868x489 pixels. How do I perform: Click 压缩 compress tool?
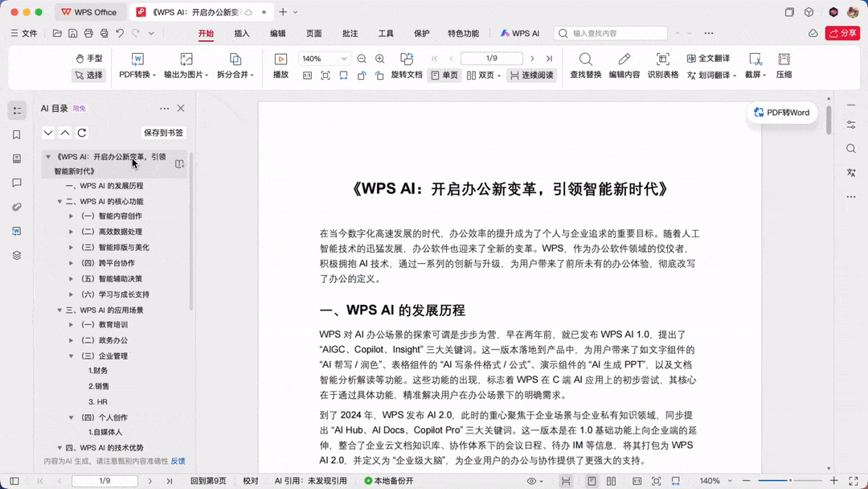point(784,66)
